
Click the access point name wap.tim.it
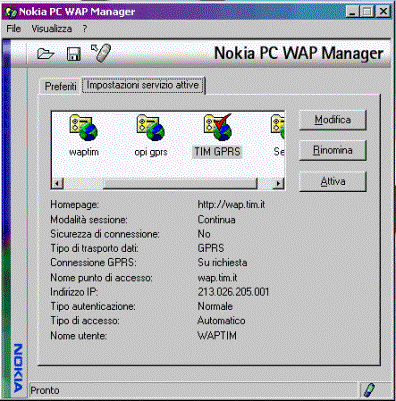[x=217, y=277]
